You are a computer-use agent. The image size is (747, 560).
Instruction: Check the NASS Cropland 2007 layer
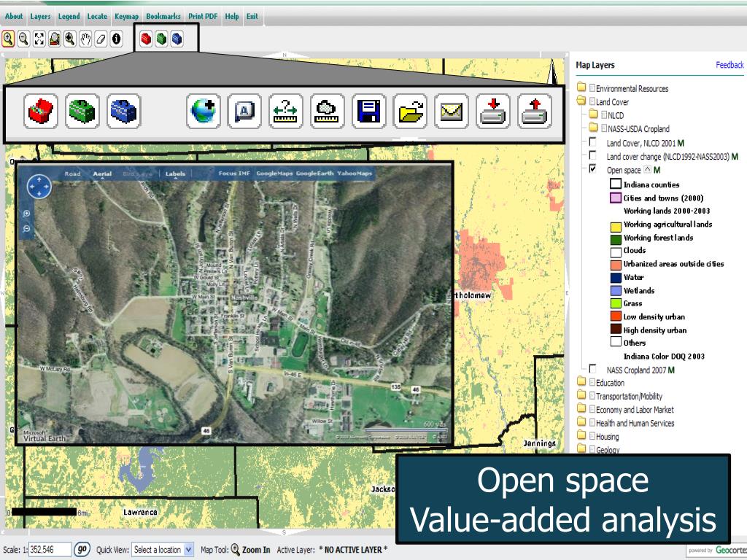tap(592, 368)
